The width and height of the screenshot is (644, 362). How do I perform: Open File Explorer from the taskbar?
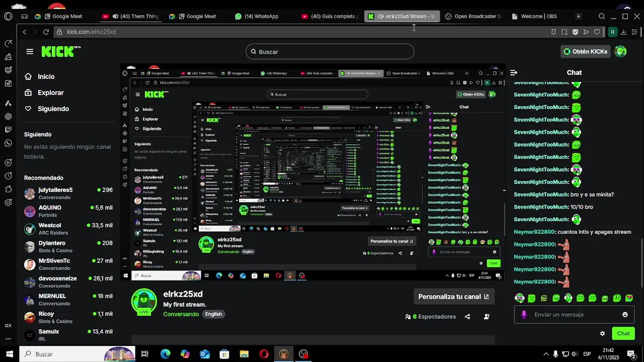click(244, 354)
